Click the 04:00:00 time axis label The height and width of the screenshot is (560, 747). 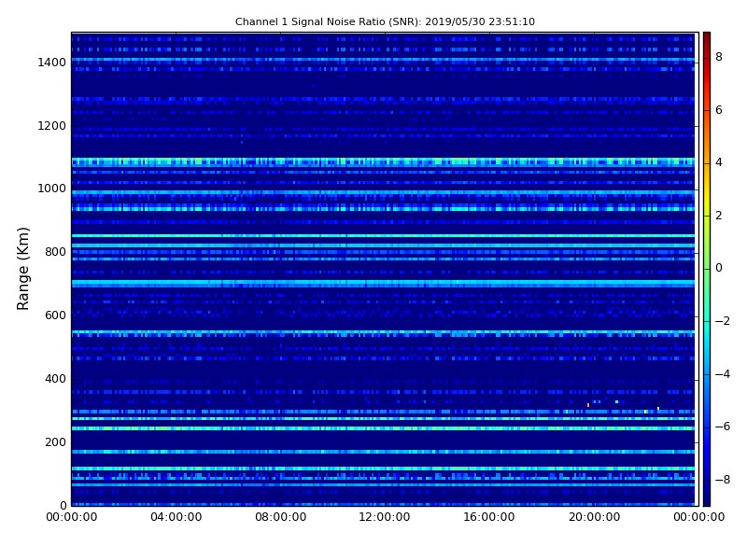click(176, 517)
